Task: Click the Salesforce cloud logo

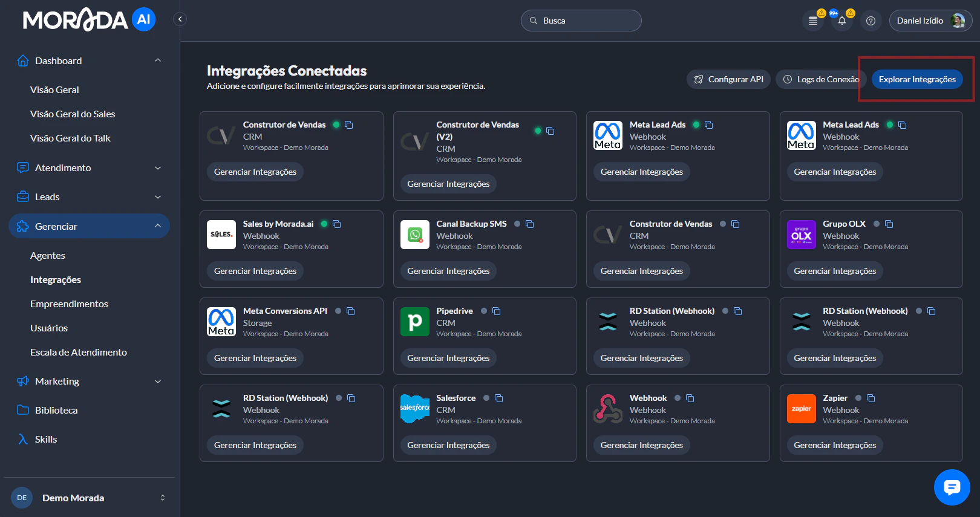Action: click(415, 409)
